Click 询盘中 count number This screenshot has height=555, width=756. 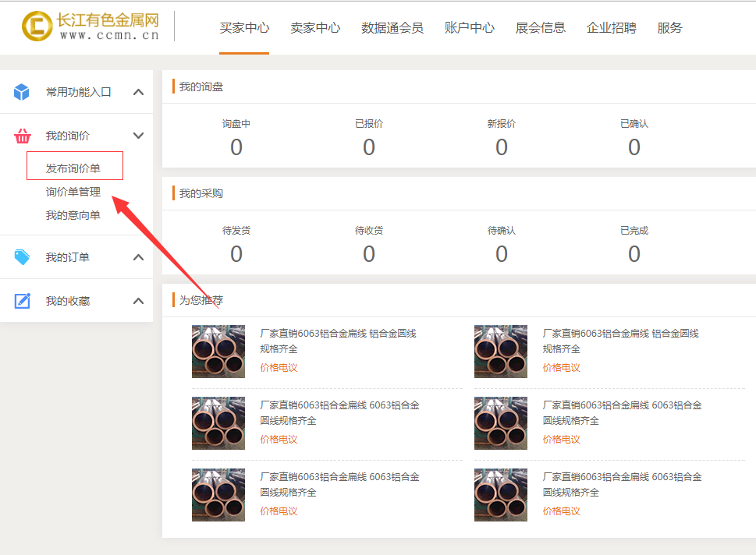236,147
